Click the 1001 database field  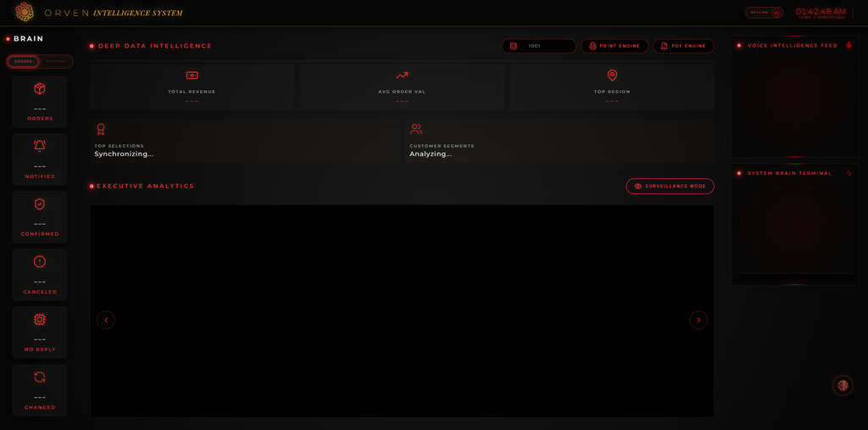[x=538, y=46]
